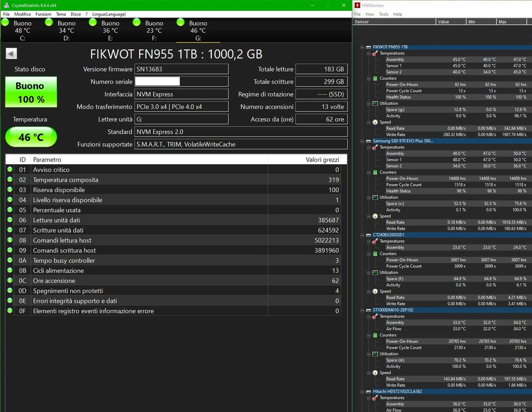Click FIKWOT FN955 drive icon in HWMonitor
The width and height of the screenshot is (532, 412).
coord(369,47)
